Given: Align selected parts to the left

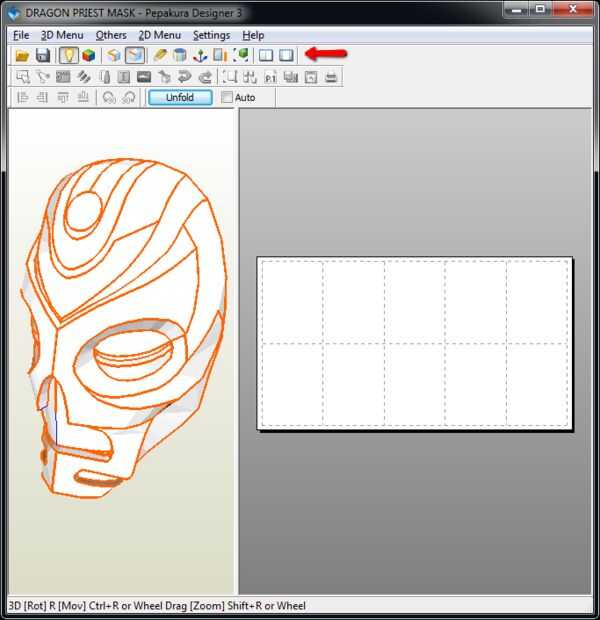Looking at the screenshot, I should pyautogui.click(x=23, y=97).
